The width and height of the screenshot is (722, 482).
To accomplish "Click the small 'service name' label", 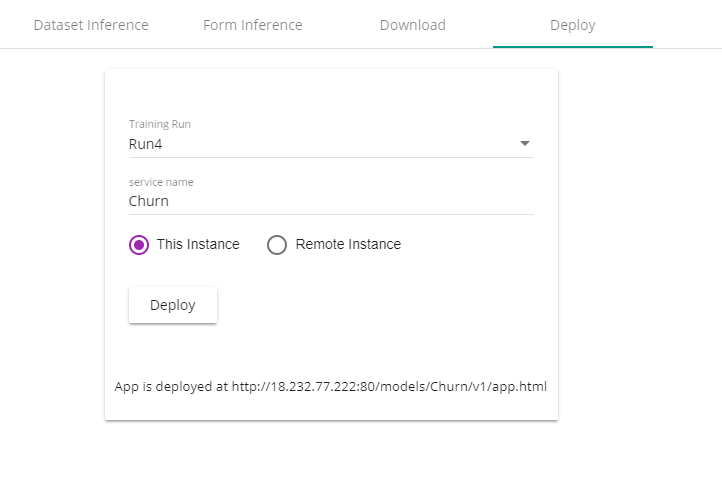I will [161, 182].
